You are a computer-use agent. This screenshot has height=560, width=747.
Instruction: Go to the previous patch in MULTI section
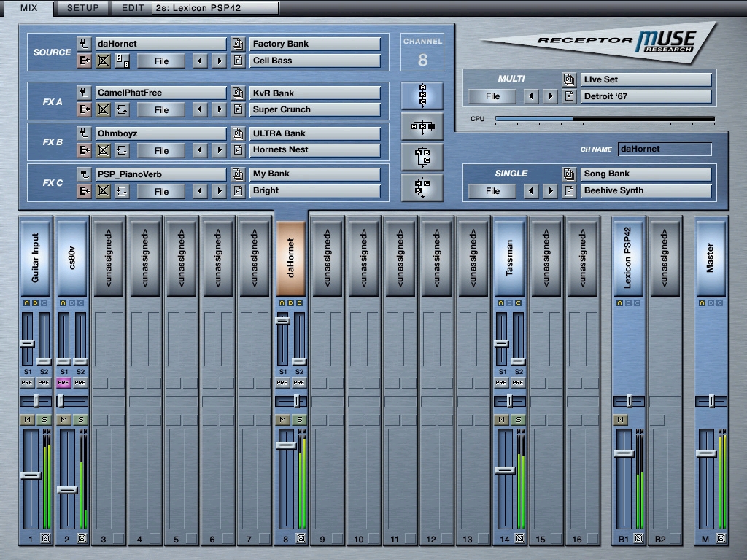[x=531, y=96]
